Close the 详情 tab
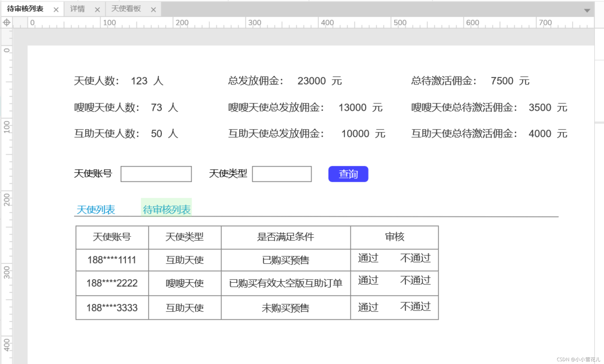604x364 pixels. pos(97,10)
